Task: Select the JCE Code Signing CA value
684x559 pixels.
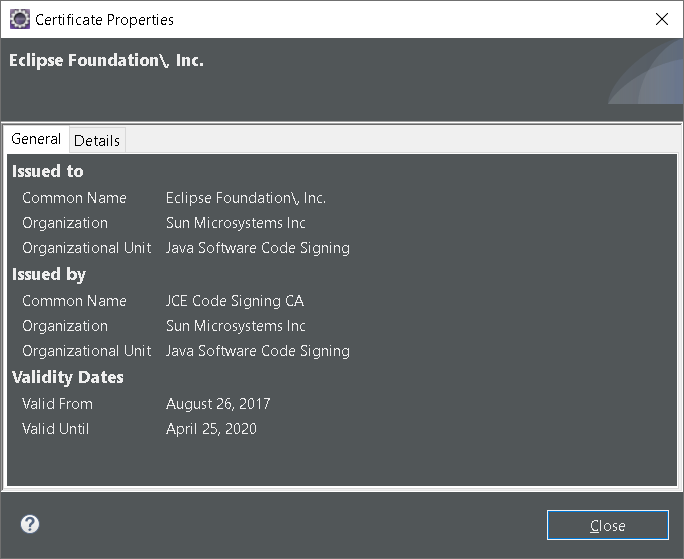Action: tap(235, 301)
